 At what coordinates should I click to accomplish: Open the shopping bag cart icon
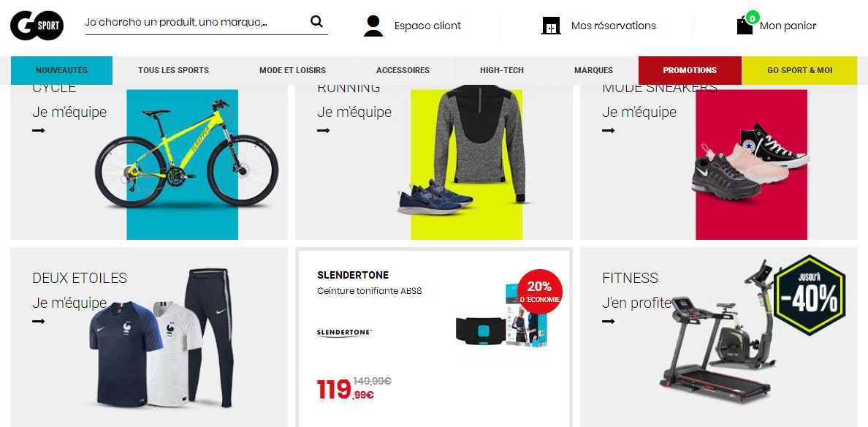tap(746, 24)
